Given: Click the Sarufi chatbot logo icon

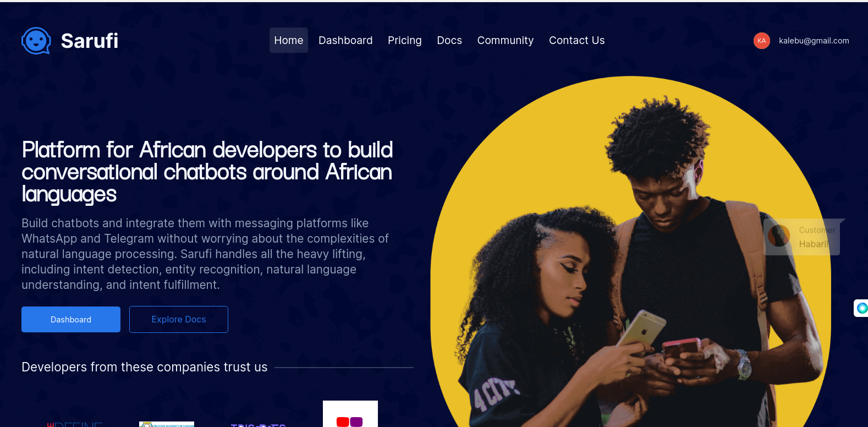Looking at the screenshot, I should tap(36, 41).
